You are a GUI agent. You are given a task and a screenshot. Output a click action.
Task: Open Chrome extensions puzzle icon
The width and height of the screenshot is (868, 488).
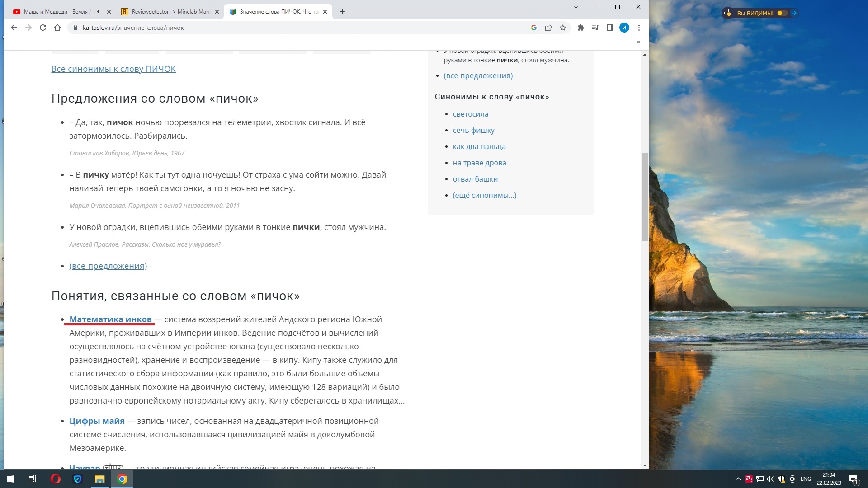[581, 28]
